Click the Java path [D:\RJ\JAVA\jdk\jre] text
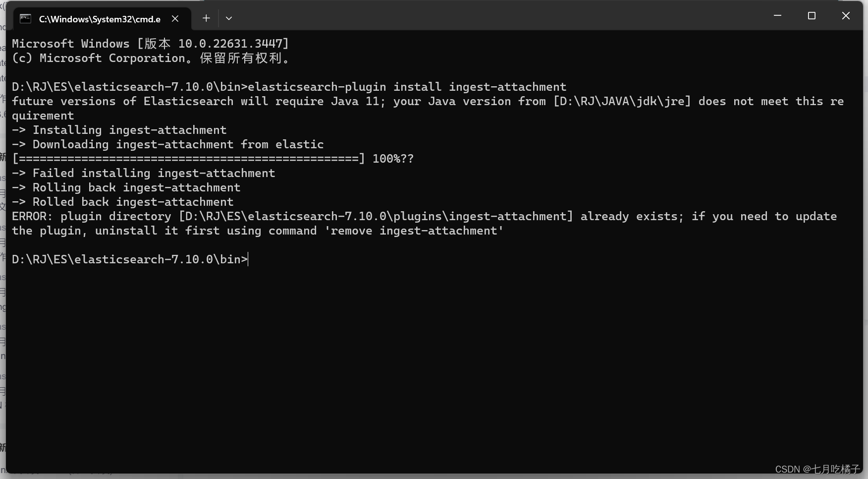This screenshot has width=868, height=479. [x=622, y=101]
